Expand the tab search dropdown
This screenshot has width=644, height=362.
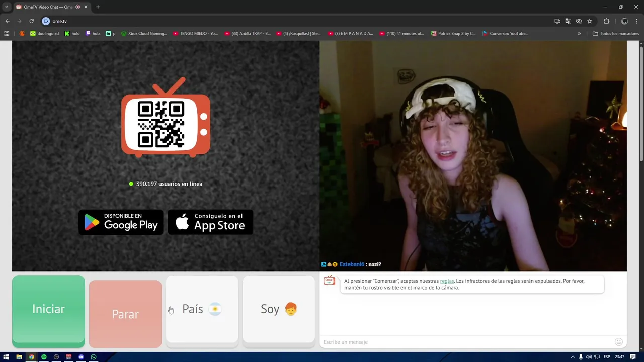7,7
